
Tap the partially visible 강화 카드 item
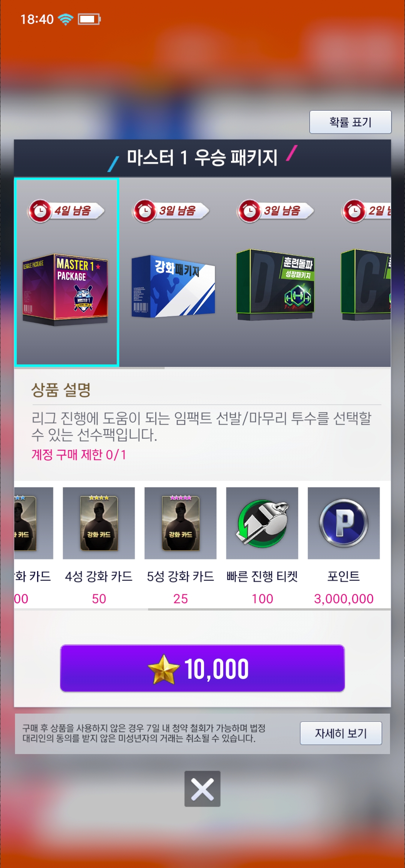[x=34, y=523]
